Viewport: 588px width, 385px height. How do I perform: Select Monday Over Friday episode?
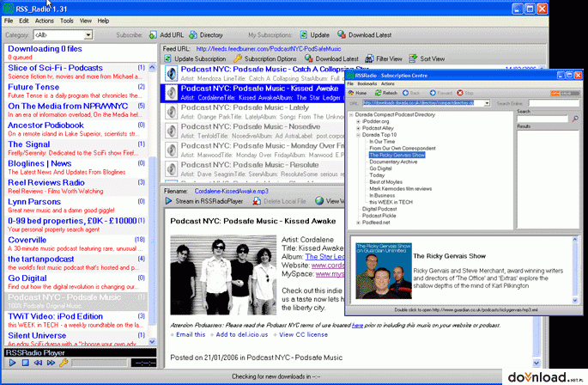tap(253, 150)
